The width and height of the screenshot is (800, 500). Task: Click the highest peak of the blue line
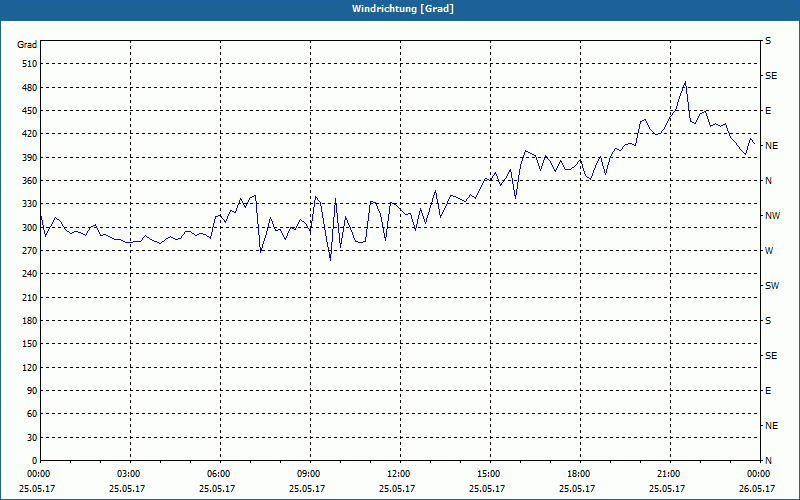685,82
